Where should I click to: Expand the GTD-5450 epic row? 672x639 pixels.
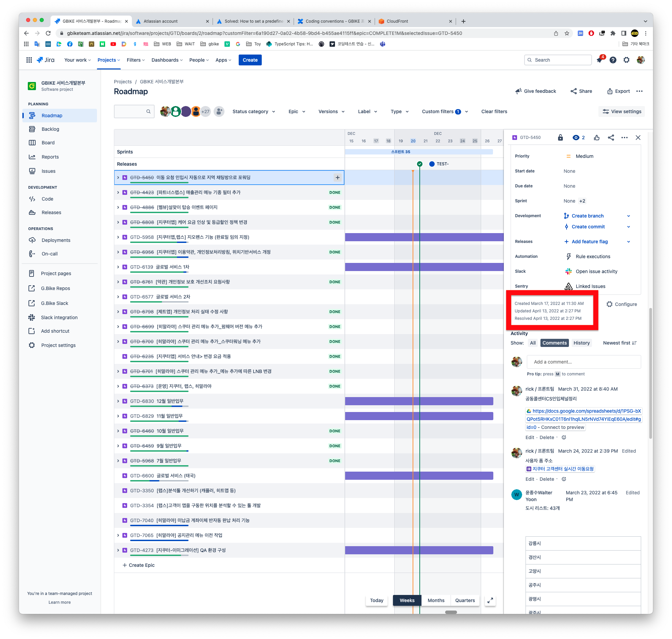(118, 177)
